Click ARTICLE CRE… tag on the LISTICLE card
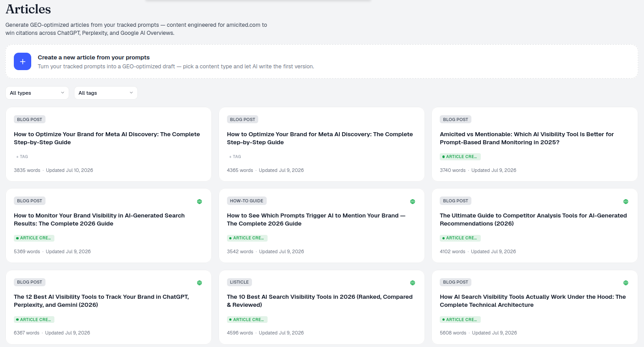 [247, 319]
